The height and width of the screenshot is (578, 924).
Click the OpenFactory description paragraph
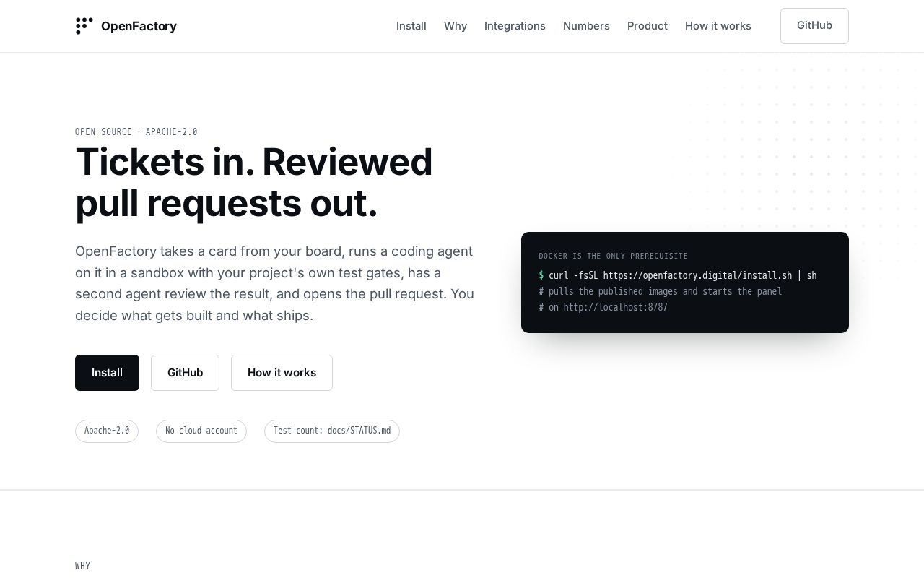tap(275, 283)
